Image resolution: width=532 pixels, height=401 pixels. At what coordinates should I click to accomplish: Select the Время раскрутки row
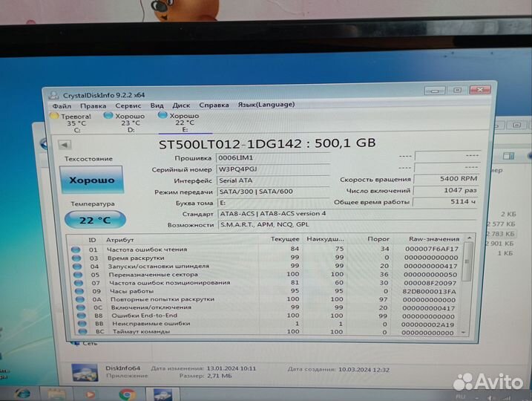click(x=266, y=258)
